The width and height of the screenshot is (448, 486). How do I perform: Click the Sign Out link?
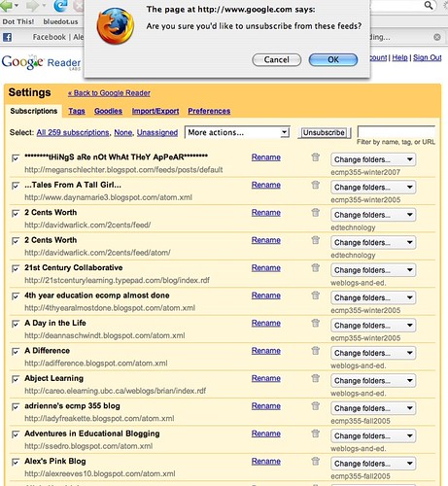[x=428, y=57]
